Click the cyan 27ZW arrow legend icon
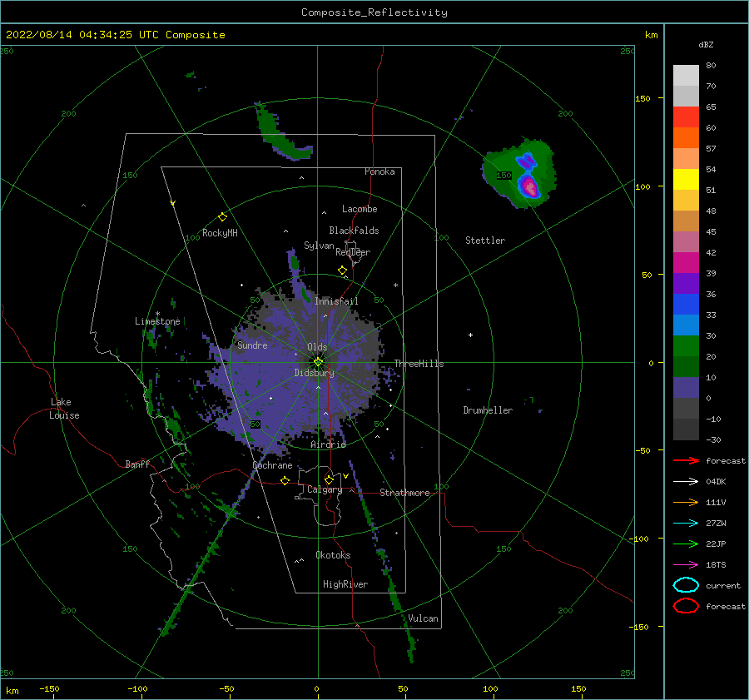Viewport: 749px width, 700px height. [x=686, y=524]
